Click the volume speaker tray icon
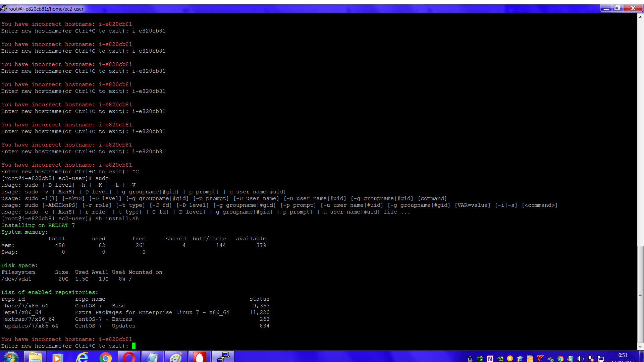The width and height of the screenshot is (644, 362). [581, 359]
